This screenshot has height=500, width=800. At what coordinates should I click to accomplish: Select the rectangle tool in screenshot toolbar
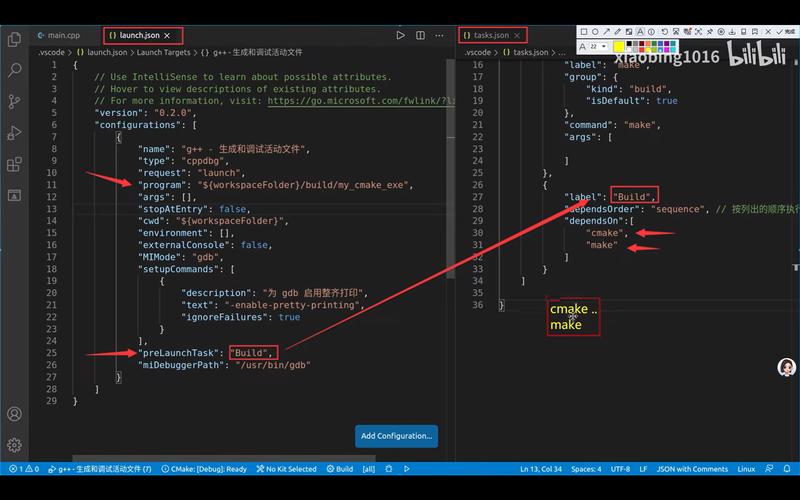point(584,32)
